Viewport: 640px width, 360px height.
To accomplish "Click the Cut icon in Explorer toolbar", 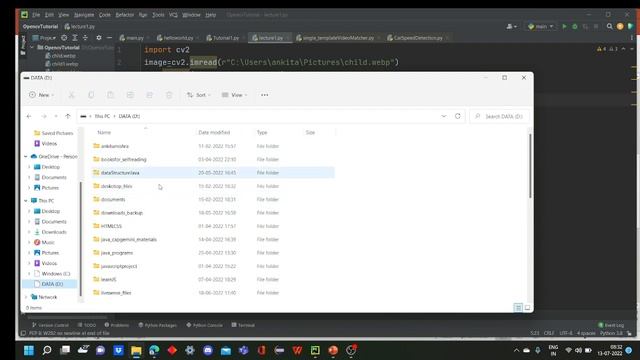I will point(71,95).
